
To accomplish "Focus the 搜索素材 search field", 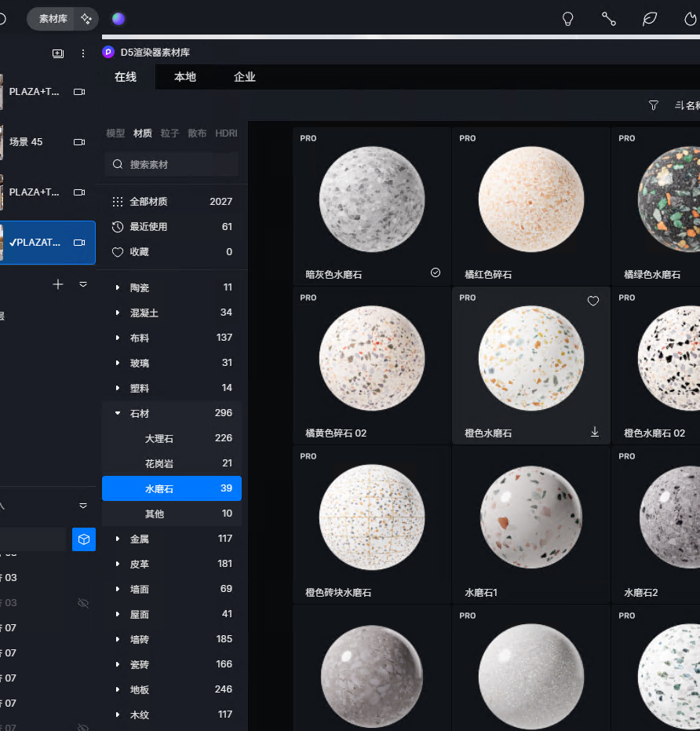I will click(x=172, y=164).
